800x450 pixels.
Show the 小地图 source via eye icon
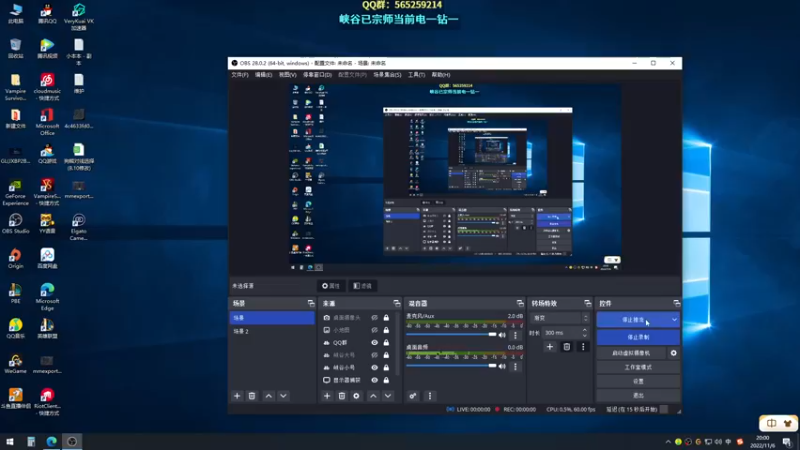(x=374, y=330)
